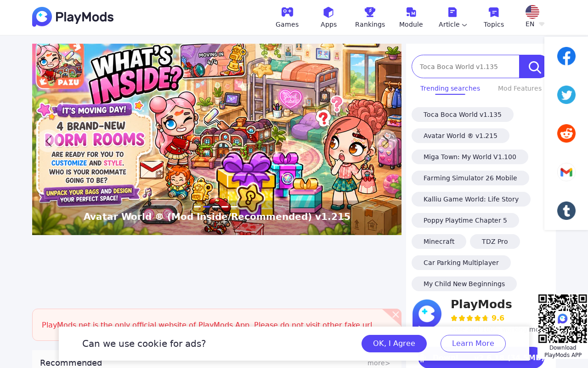The image size is (588, 368).
Task: Open the more> link beside Recommended
Action: pyautogui.click(x=379, y=363)
